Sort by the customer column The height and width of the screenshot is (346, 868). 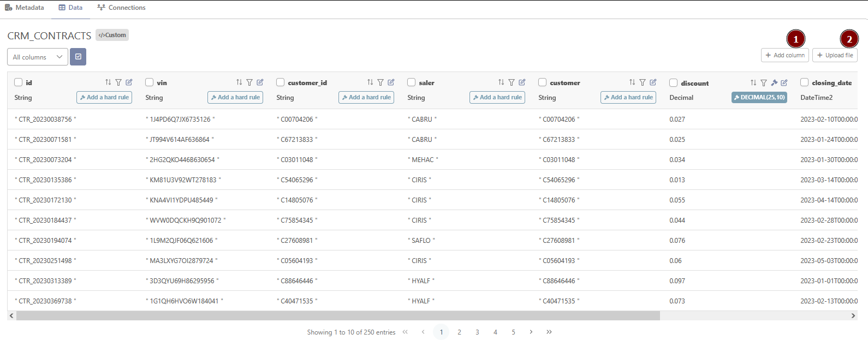pyautogui.click(x=632, y=82)
